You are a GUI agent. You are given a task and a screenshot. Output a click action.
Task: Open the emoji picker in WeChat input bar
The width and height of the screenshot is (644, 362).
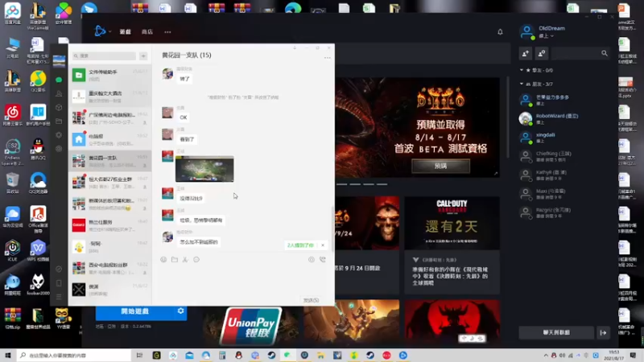coord(163,259)
